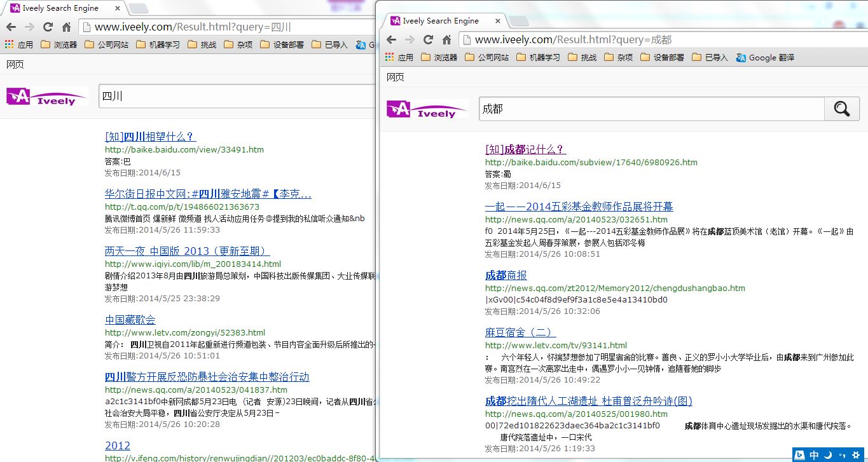Go home in left browser window
The image size is (868, 462).
pyautogui.click(x=66, y=27)
